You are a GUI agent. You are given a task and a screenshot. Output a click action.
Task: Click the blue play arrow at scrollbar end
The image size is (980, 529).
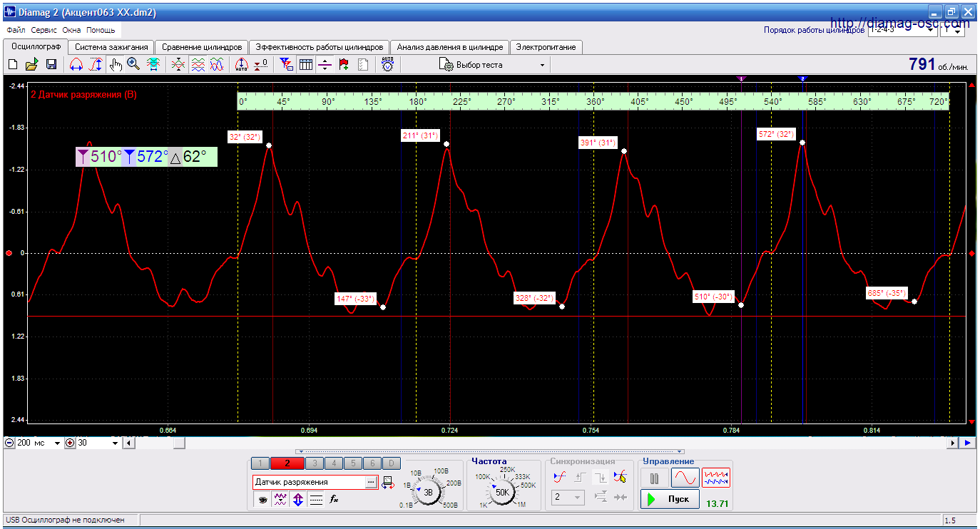pyautogui.click(x=968, y=443)
